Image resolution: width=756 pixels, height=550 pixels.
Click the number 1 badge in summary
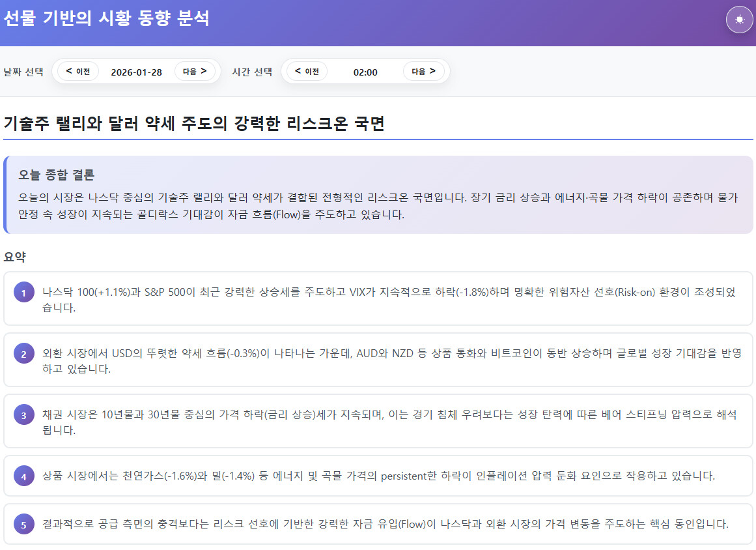(23, 293)
